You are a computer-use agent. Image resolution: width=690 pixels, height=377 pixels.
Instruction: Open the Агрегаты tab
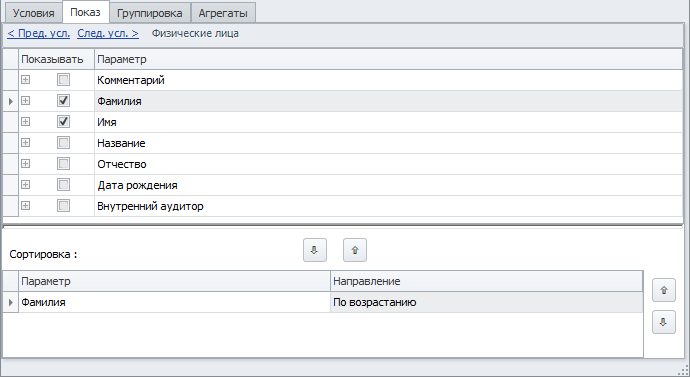click(x=223, y=13)
